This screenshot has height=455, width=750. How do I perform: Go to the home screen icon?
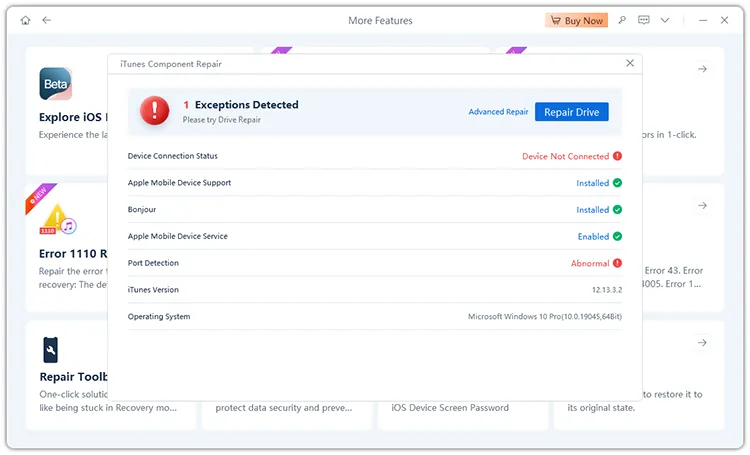click(25, 20)
